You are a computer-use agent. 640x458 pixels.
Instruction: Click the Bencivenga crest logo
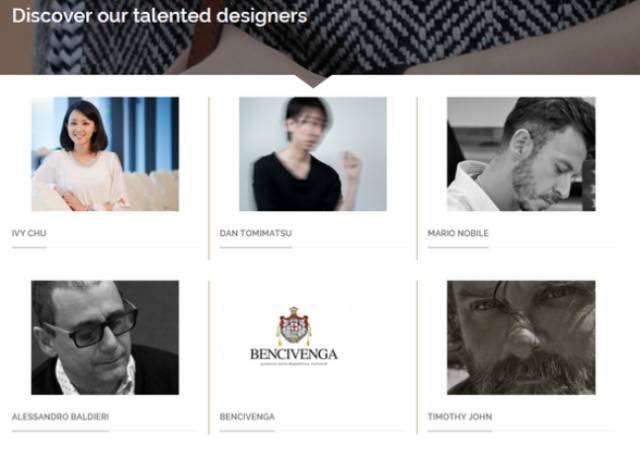[x=293, y=326]
